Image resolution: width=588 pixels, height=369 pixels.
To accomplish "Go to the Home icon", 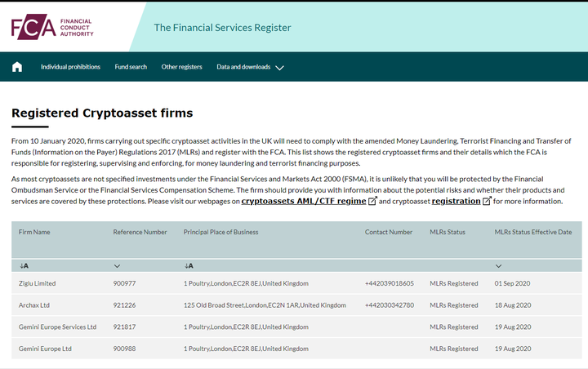I will click(x=17, y=67).
